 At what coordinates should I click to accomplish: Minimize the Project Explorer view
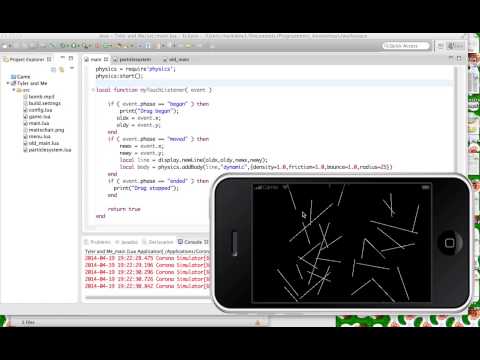point(62,58)
